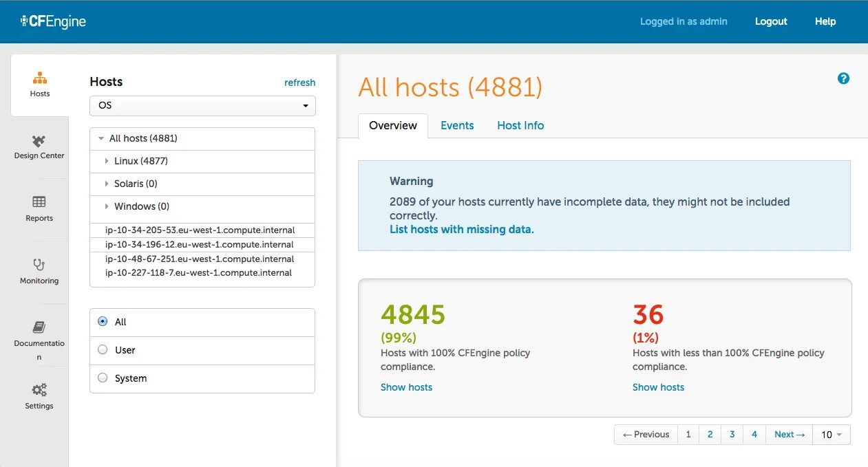Image resolution: width=868 pixels, height=467 pixels.
Task: Select the All radio button
Action: 103,321
